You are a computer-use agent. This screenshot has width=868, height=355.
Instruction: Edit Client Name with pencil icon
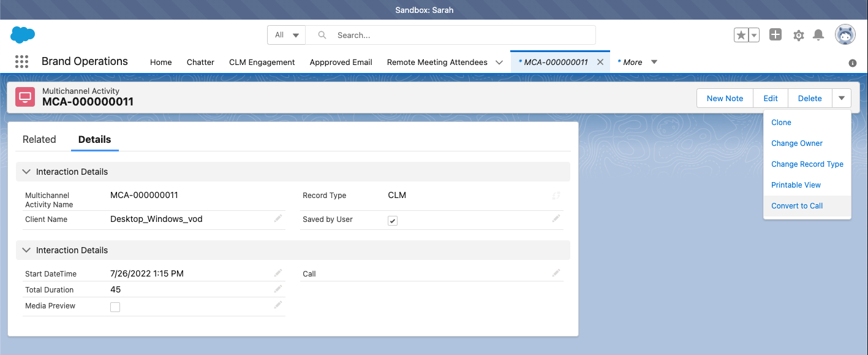tap(278, 218)
